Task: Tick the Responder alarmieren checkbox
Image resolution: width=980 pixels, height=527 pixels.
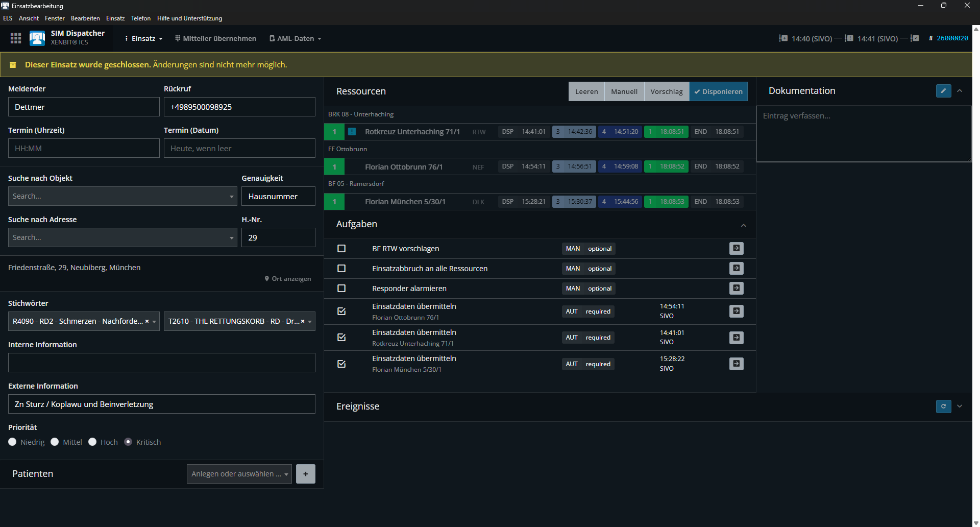Action: [341, 289]
